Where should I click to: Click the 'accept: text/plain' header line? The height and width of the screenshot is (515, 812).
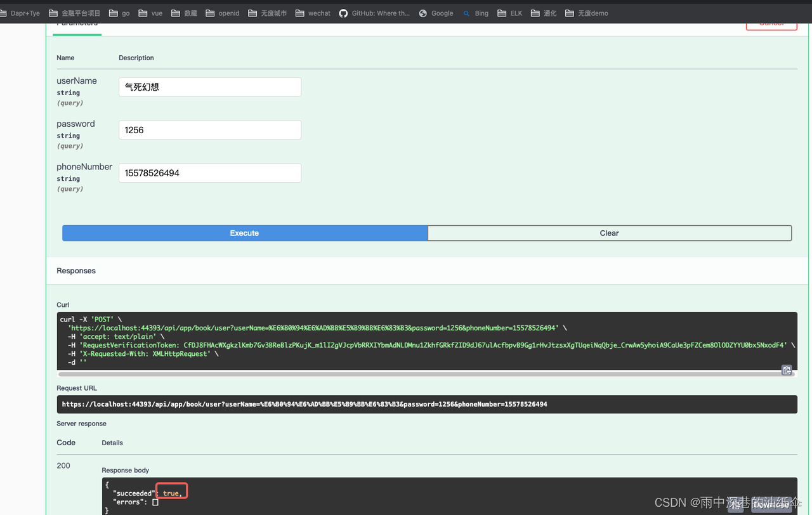116,337
